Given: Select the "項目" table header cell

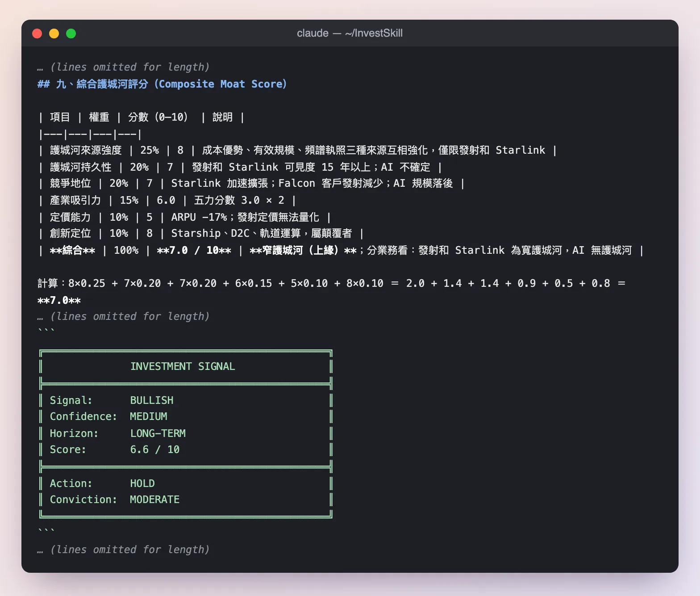Looking at the screenshot, I should 60,117.
